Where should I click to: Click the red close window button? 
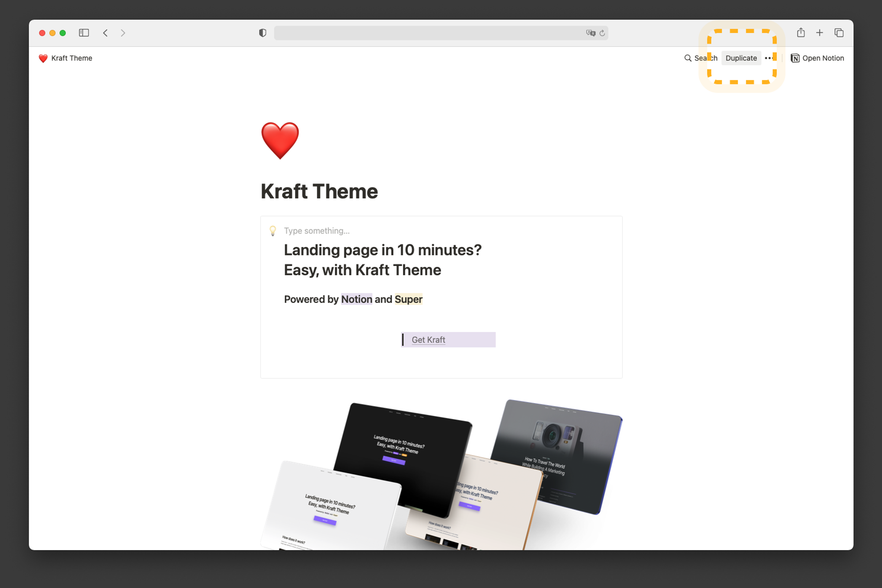point(42,33)
